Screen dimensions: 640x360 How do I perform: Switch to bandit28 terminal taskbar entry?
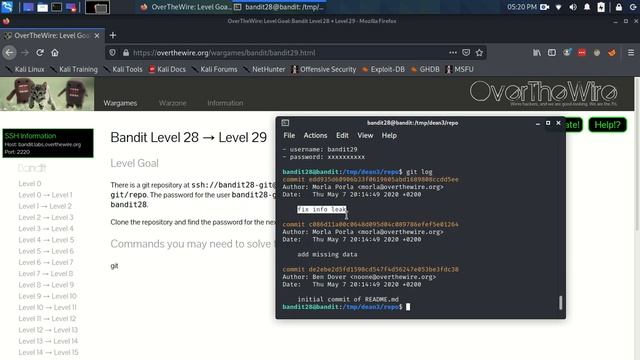click(280, 7)
